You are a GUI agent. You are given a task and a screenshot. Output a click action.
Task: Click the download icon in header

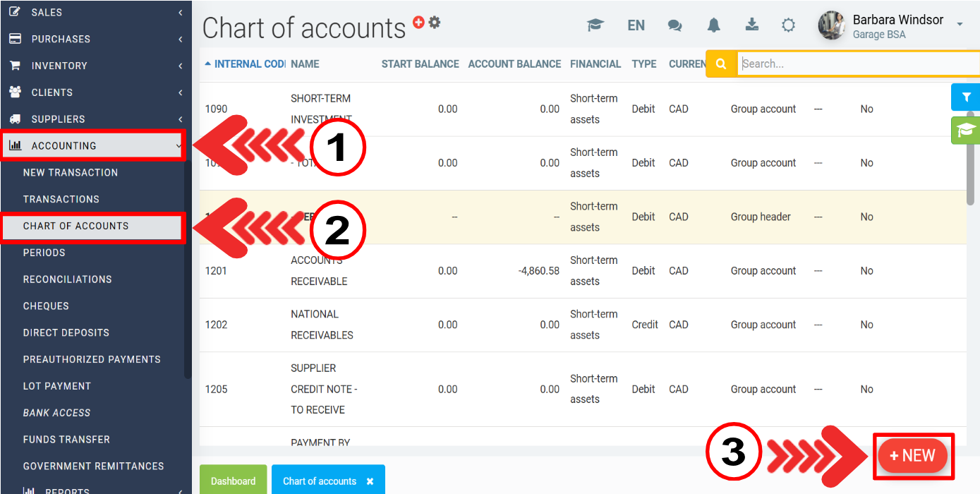[752, 25]
